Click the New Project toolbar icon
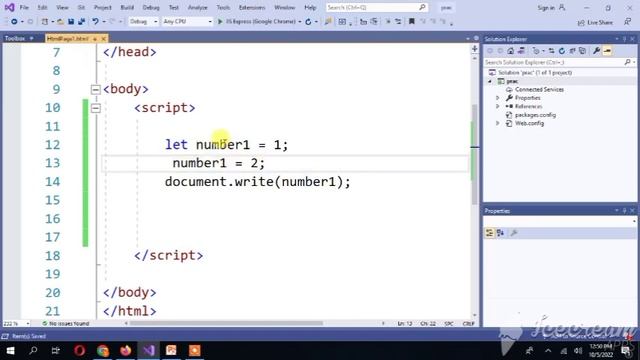The width and height of the screenshot is (640, 360). pos(44,22)
